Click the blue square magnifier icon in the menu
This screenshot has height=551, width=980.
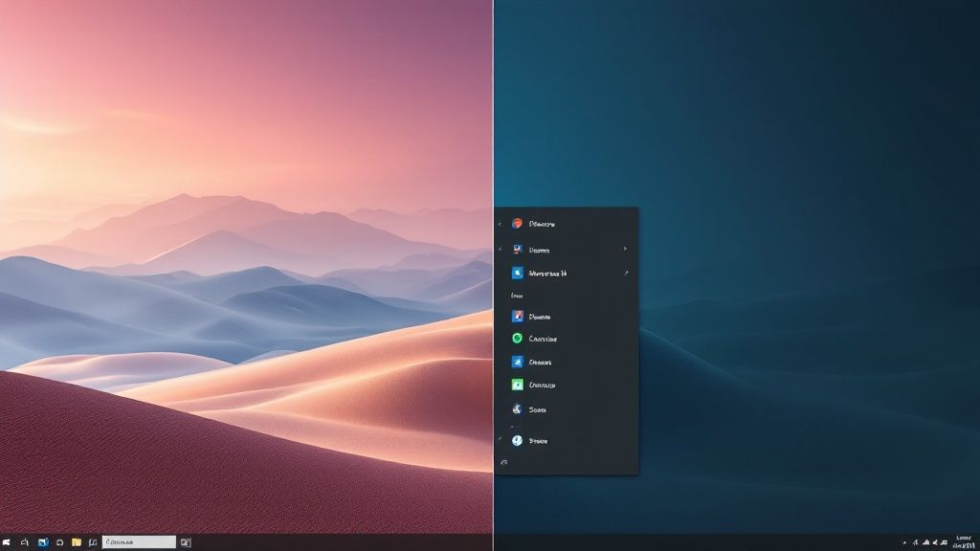[x=518, y=273]
